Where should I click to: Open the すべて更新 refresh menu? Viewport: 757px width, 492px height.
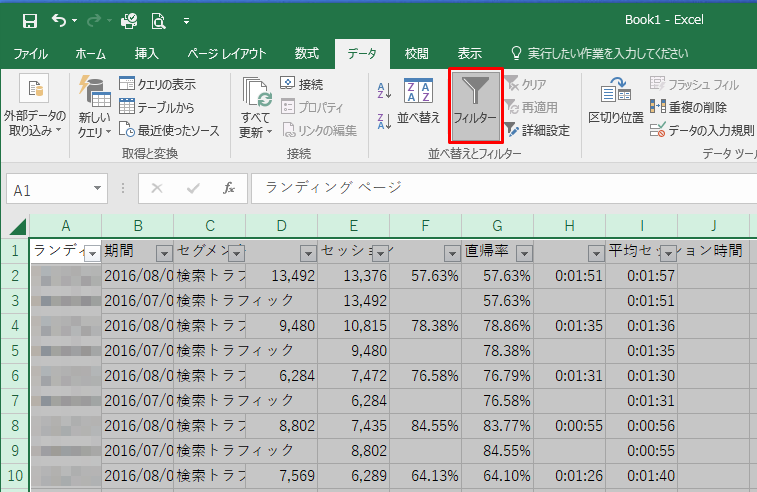256,107
